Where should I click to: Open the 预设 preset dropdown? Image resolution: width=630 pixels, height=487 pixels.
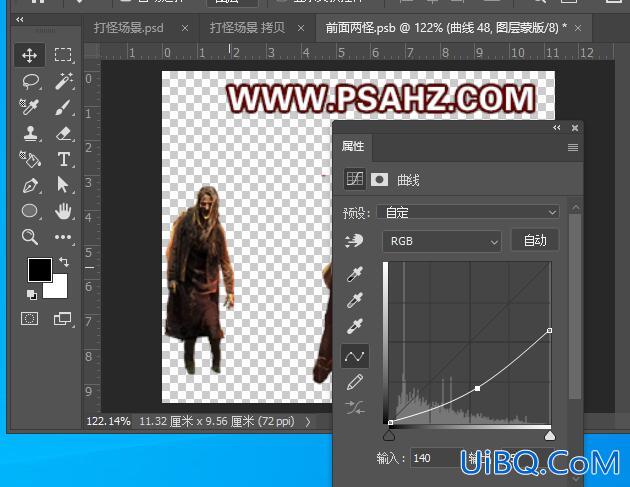(468, 212)
